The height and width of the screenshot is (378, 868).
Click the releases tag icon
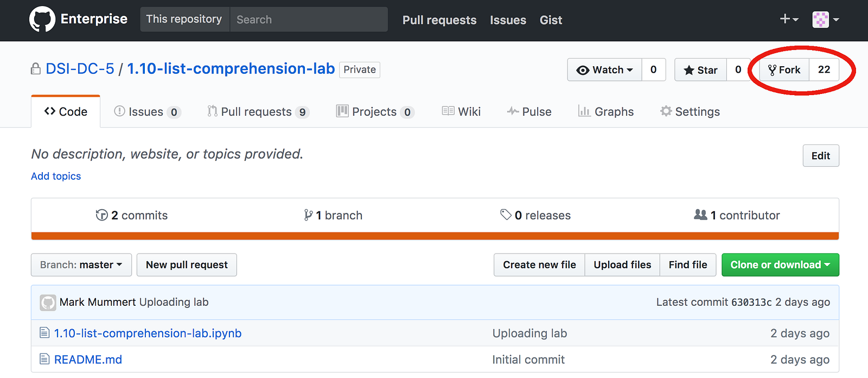[x=506, y=215]
